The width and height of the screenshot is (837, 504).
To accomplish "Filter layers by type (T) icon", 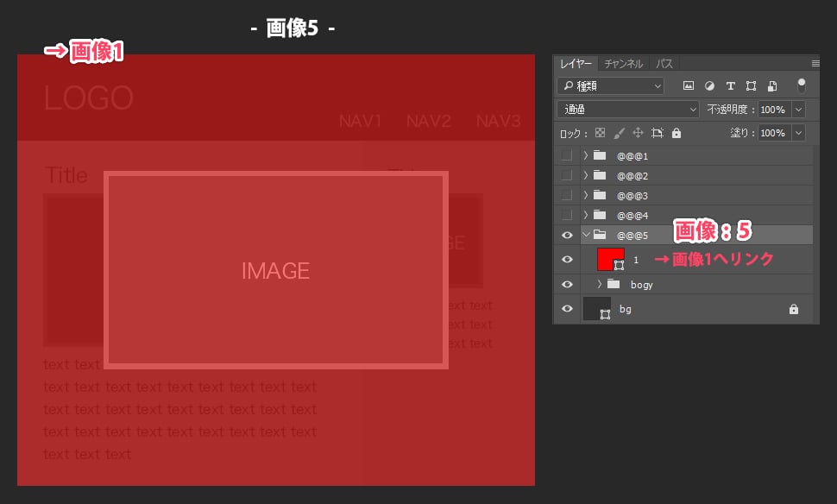I will (731, 86).
